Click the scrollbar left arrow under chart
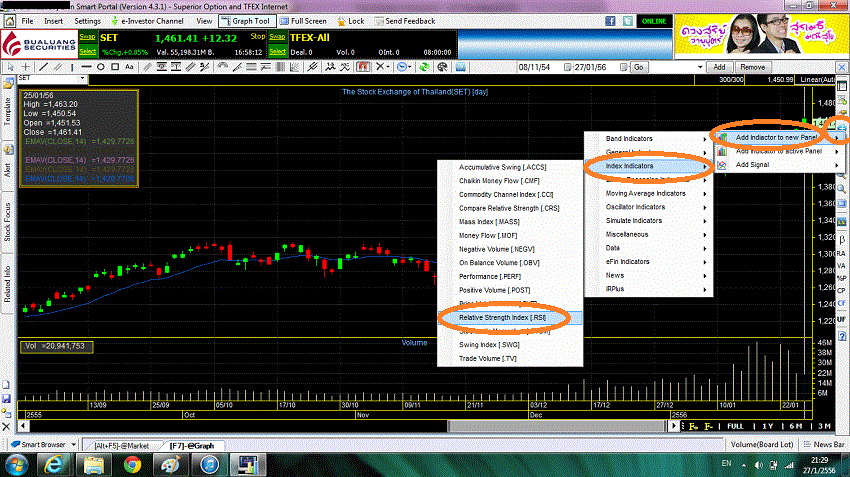The height and width of the screenshot is (477, 850). coord(23,427)
